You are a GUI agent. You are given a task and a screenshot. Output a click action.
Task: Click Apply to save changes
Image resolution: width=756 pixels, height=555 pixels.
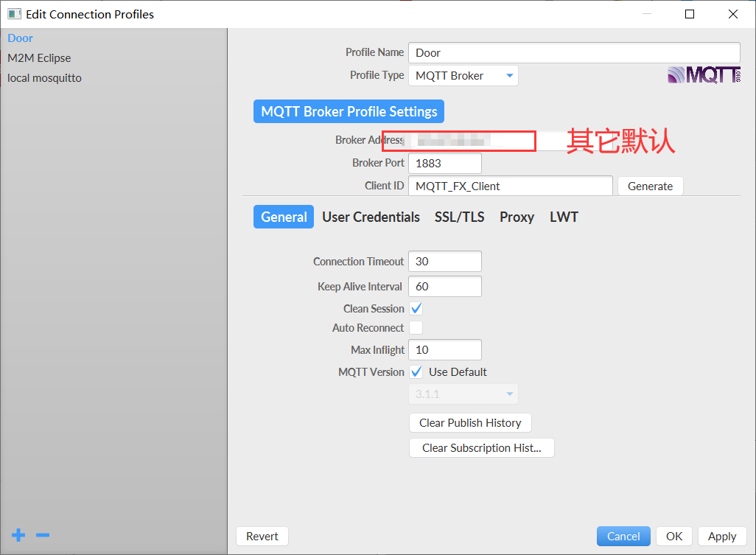722,536
